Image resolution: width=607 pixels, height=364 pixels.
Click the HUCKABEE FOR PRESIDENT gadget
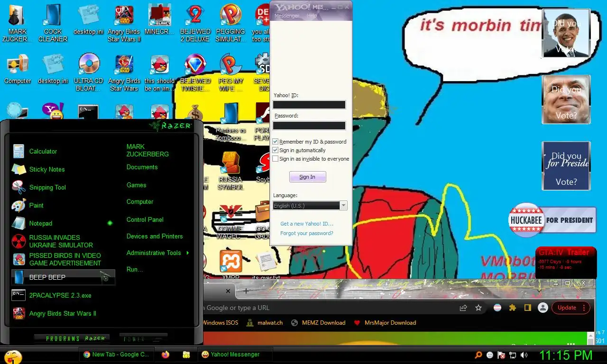click(552, 220)
